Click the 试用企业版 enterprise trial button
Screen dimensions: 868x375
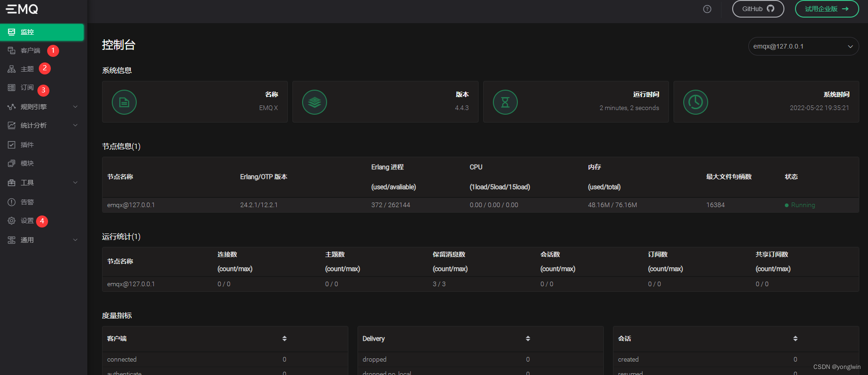tap(827, 9)
